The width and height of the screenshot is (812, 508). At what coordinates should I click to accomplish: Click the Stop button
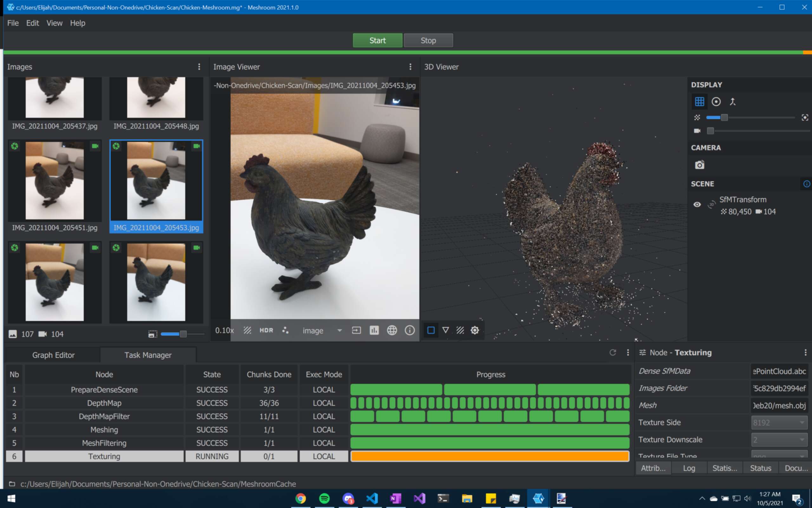coord(429,40)
